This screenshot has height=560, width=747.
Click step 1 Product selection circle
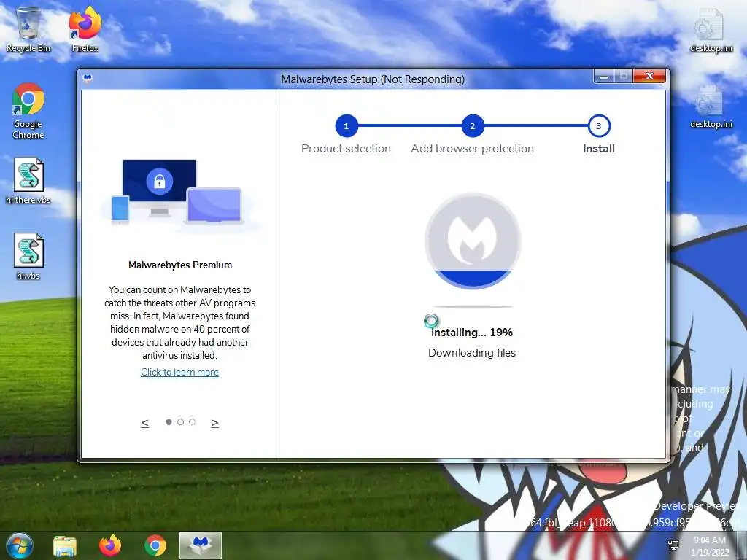tap(347, 126)
